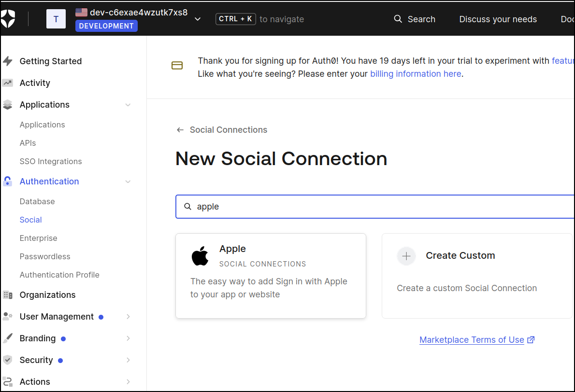
Task: Click the plus icon on the Create Custom card
Action: (406, 256)
